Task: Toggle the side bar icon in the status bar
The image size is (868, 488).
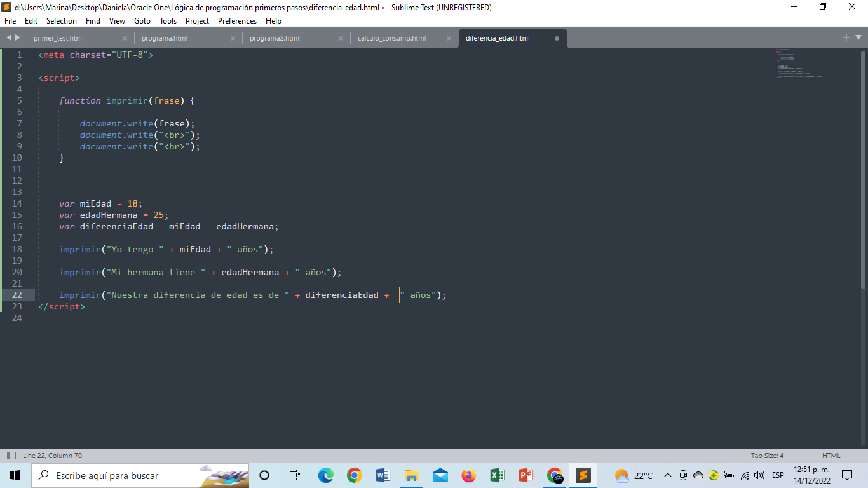Action: (11, 456)
